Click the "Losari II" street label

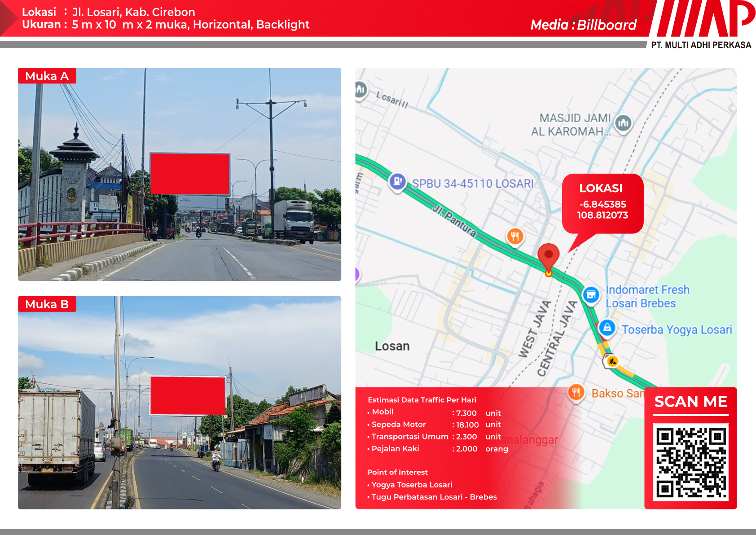tap(392, 100)
